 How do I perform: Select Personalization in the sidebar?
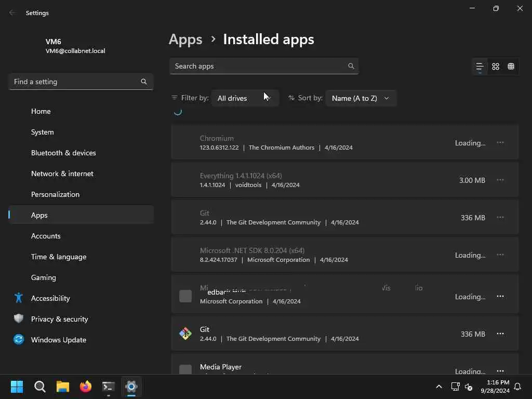tap(55, 194)
